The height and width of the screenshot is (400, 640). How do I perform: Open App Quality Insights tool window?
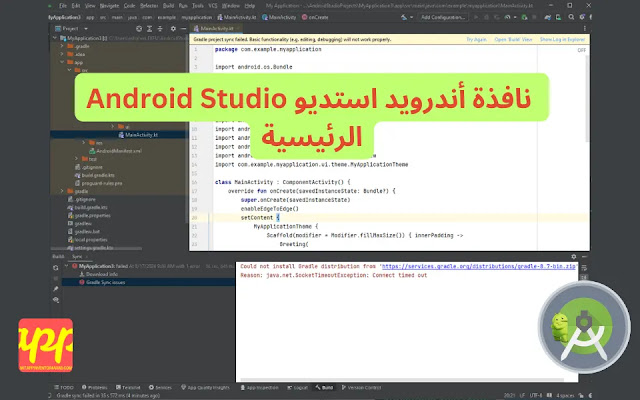point(205,388)
